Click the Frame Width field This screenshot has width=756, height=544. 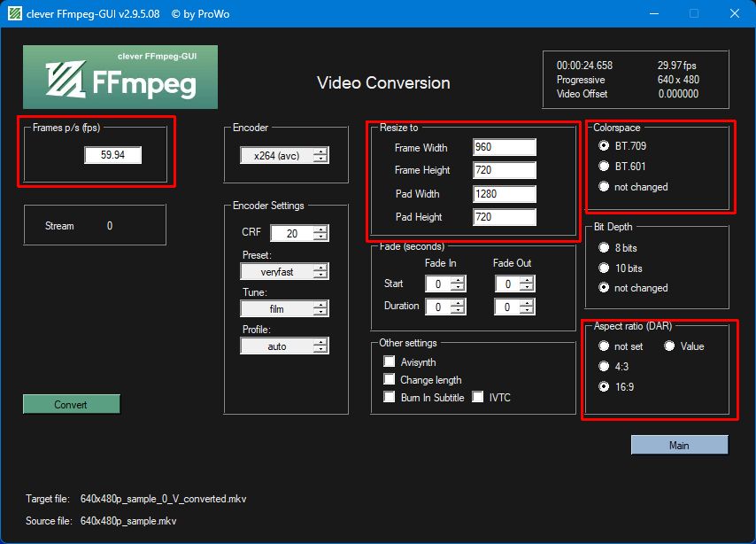pos(505,147)
